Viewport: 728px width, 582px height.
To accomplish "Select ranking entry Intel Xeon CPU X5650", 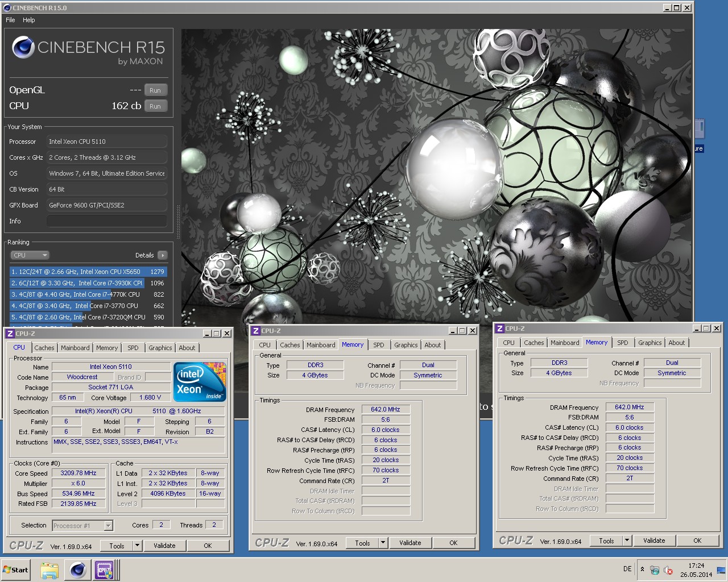I will tap(88, 272).
